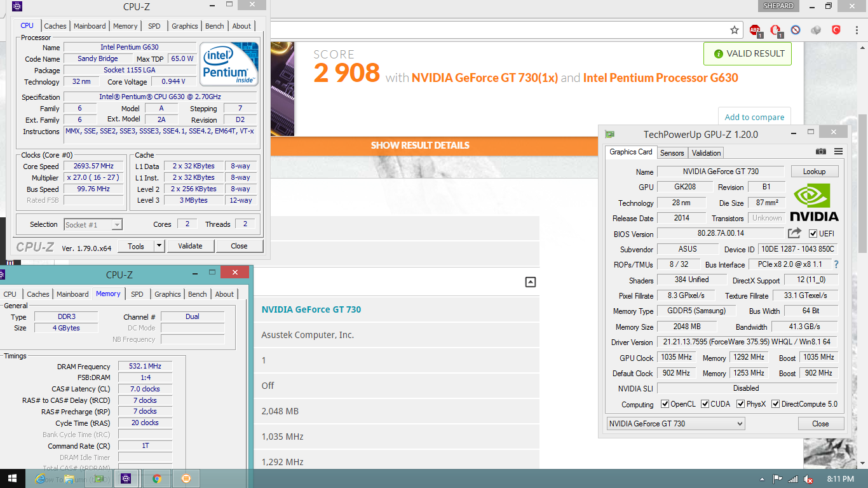Click the Intel Pentium inside logo

229,64
